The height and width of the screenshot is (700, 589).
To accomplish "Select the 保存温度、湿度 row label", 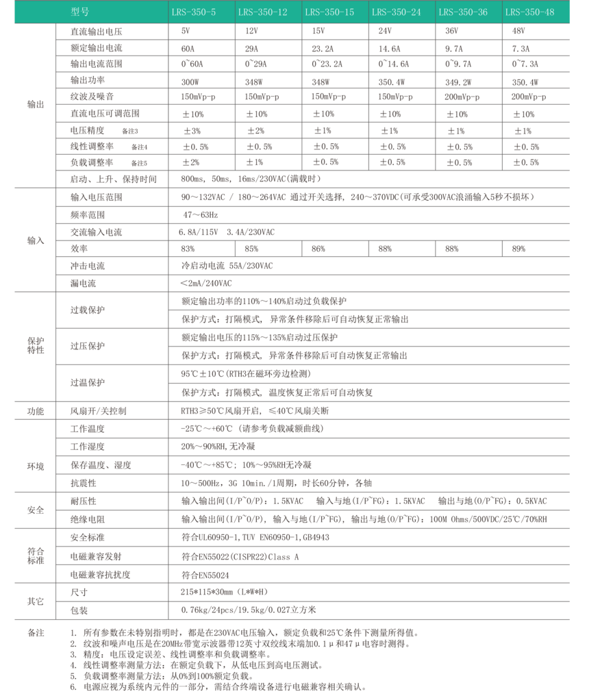I will [x=101, y=465].
